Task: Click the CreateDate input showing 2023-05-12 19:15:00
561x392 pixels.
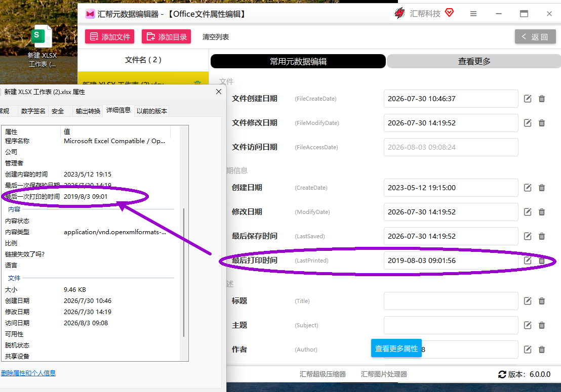Action: [451, 188]
